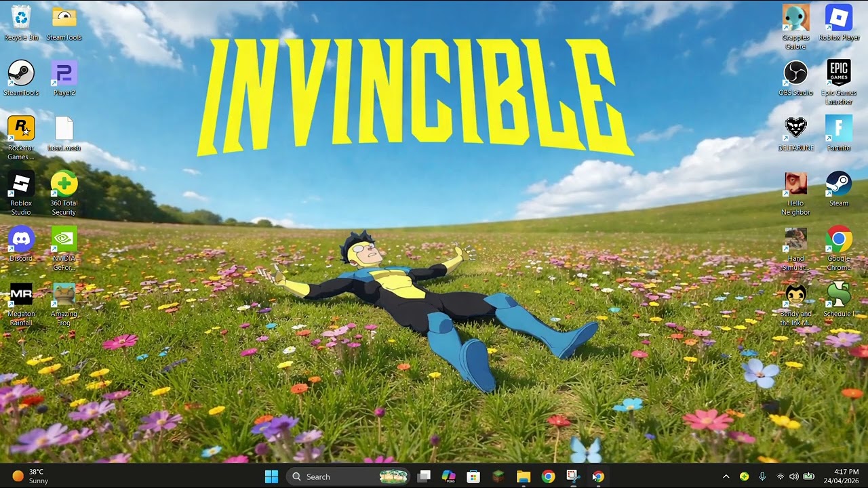Open Wi-Fi network tray icon
Viewport: 868px width, 488px height.
[780, 476]
